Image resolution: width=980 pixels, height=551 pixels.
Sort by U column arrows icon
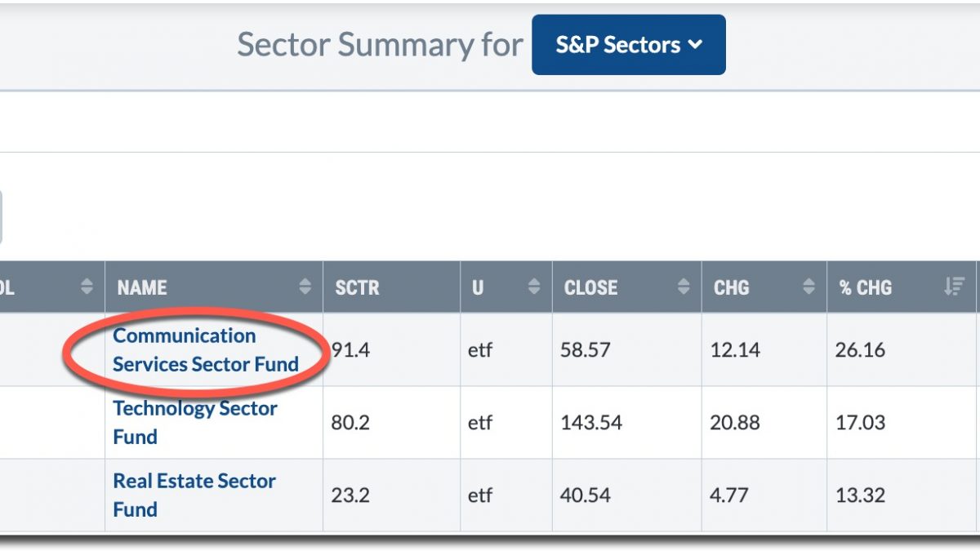pos(534,287)
